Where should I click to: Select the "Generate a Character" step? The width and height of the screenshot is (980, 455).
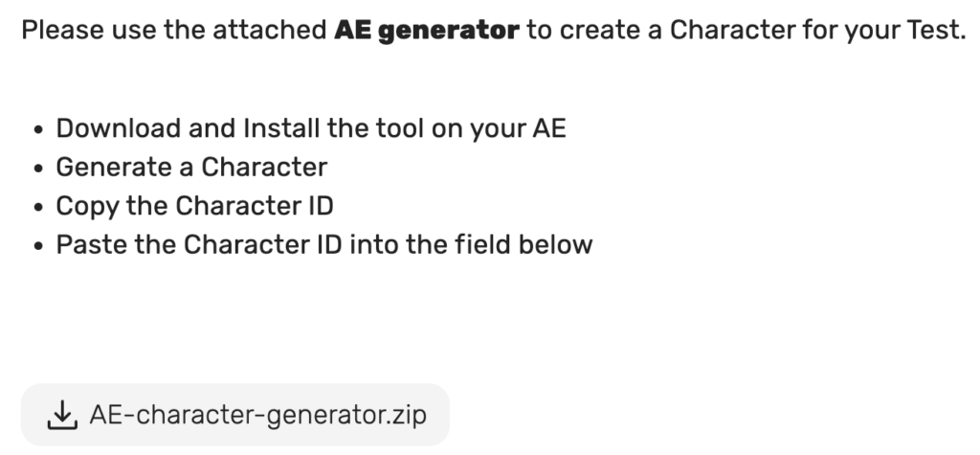pos(191,167)
